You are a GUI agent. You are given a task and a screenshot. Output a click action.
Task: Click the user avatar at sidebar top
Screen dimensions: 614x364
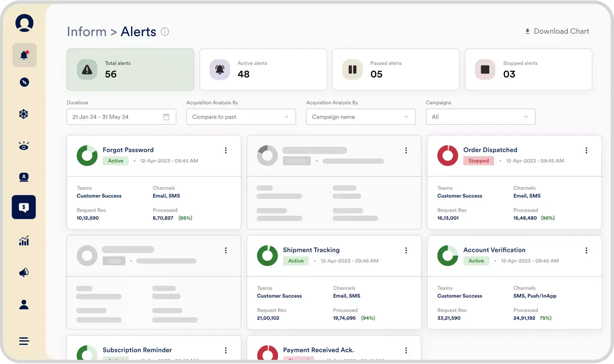(x=24, y=23)
